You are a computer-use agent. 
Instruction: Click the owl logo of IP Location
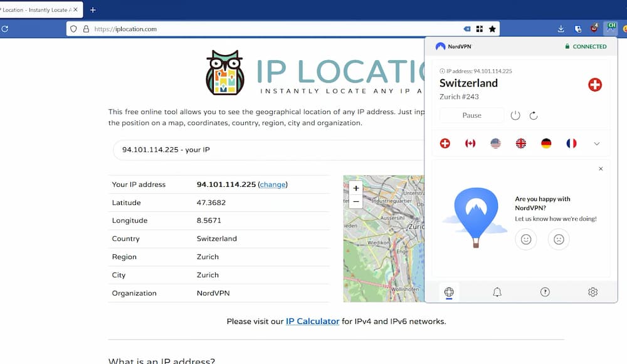coord(224,73)
